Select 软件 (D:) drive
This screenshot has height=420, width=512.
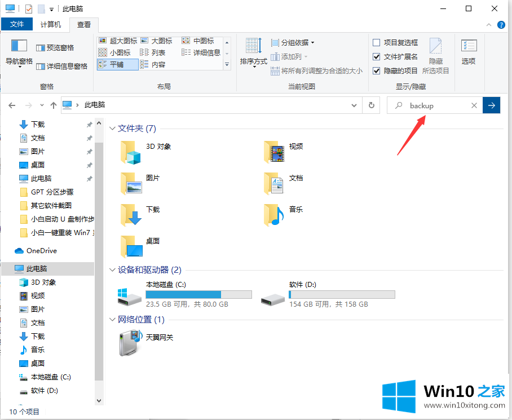pos(328,295)
